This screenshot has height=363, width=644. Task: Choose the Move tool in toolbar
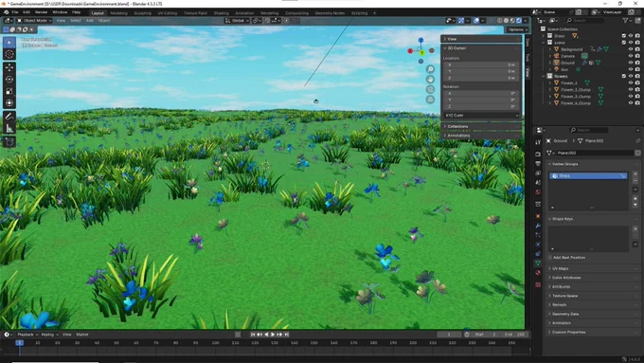click(9, 67)
